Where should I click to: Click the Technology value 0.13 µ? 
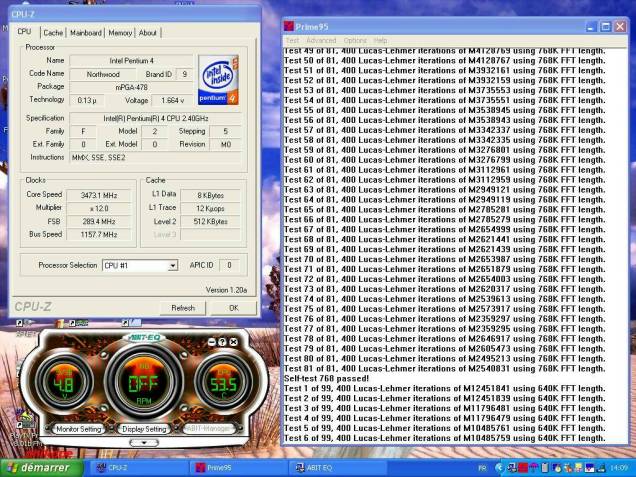pyautogui.click(x=87, y=100)
